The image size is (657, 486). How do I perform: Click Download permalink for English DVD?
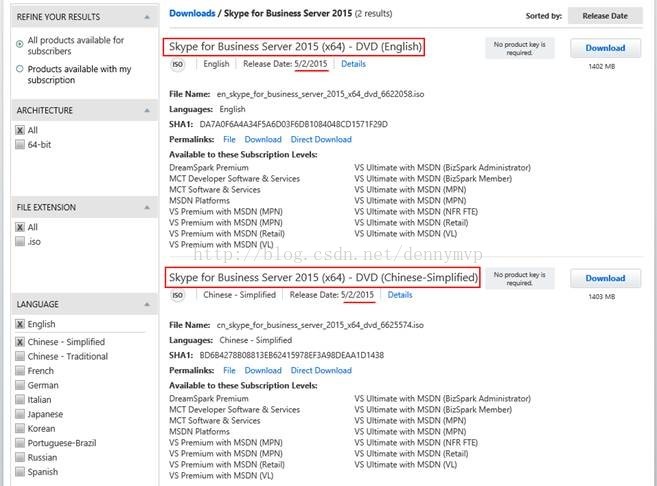point(263,140)
